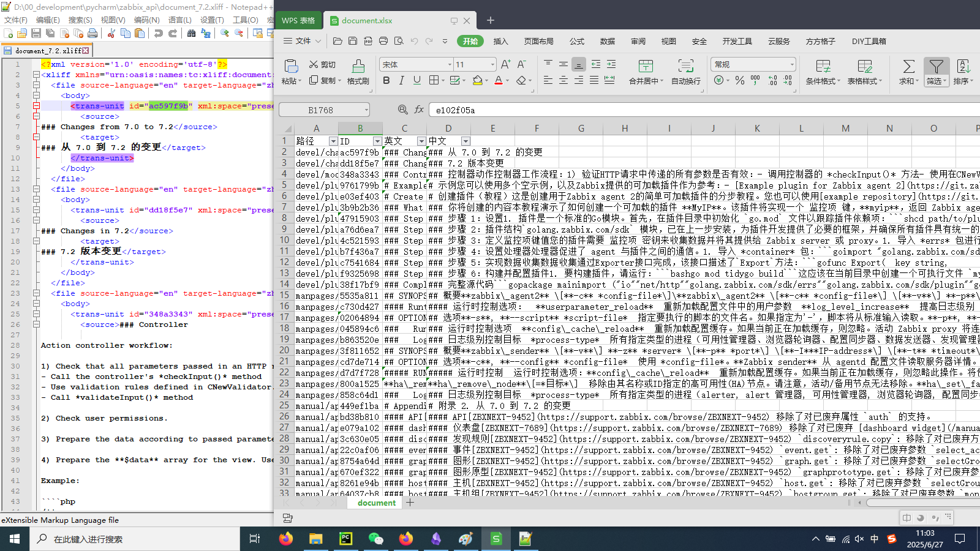This screenshot has width=980, height=551.
Task: Increase indent in WPS alignment group
Action: [611, 64]
